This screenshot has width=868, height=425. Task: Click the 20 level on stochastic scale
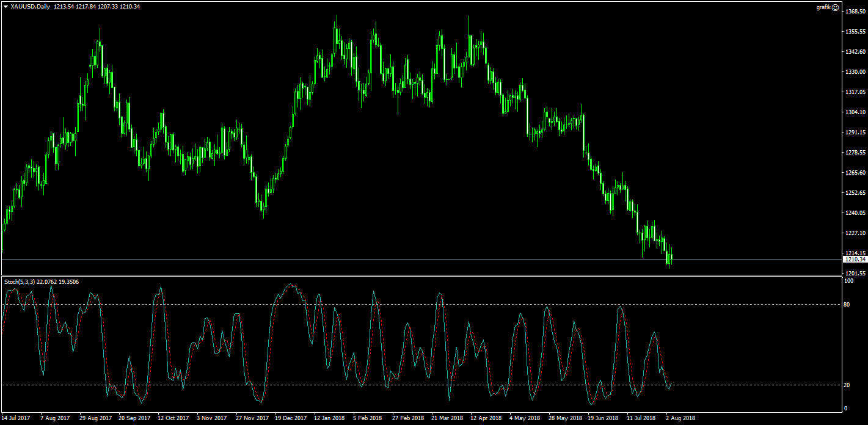848,385
